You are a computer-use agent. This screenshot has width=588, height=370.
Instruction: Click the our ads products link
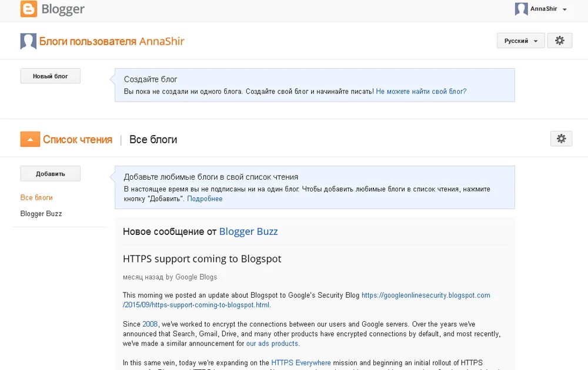tap(272, 344)
